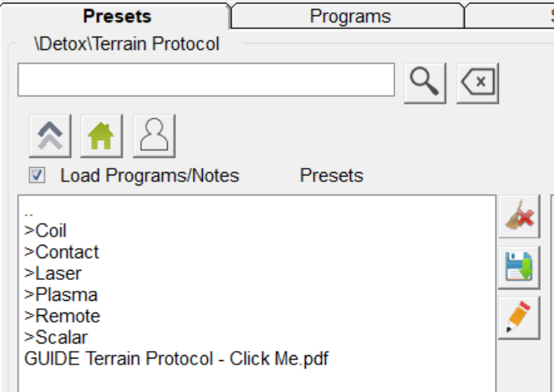Open the Laser folder
554x392 pixels.
coord(53,273)
